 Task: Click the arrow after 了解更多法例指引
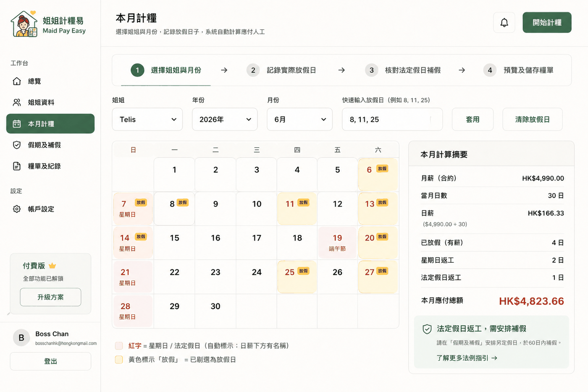pyautogui.click(x=494, y=358)
